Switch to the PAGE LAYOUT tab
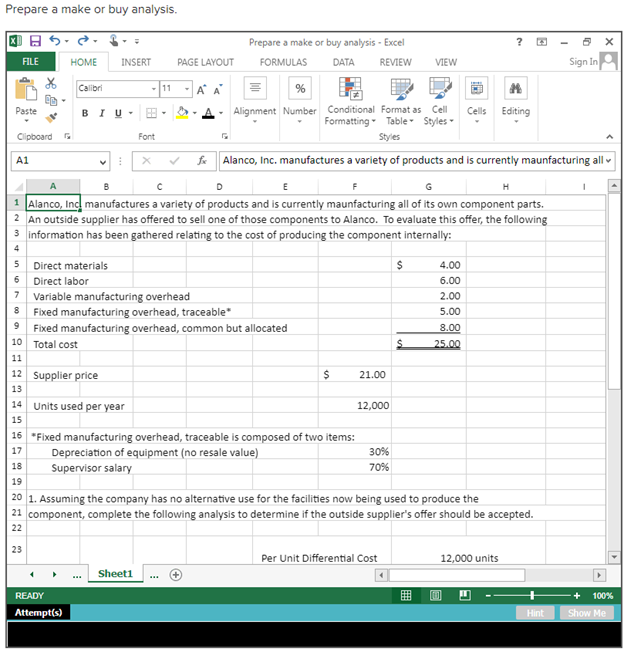The height and width of the screenshot is (652, 624). (205, 62)
